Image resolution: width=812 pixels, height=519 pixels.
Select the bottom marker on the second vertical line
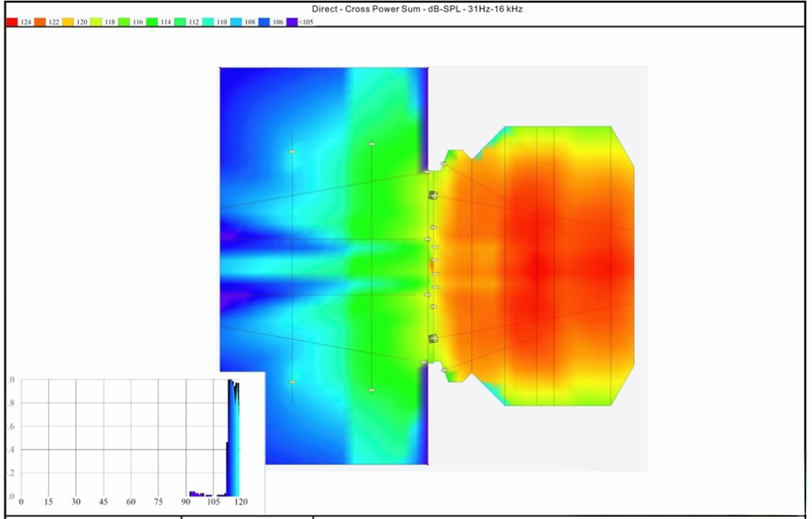click(x=371, y=390)
